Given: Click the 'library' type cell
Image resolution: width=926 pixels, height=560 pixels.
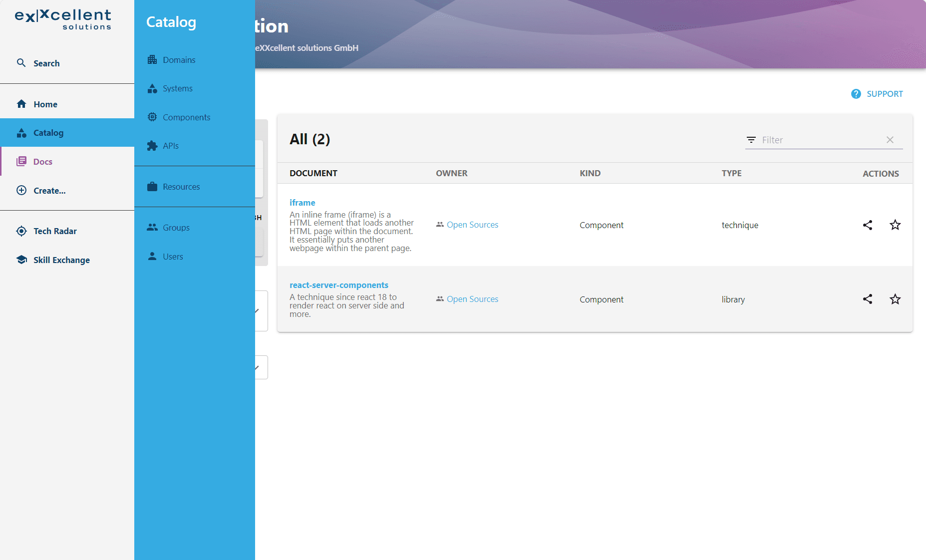Looking at the screenshot, I should 733,299.
